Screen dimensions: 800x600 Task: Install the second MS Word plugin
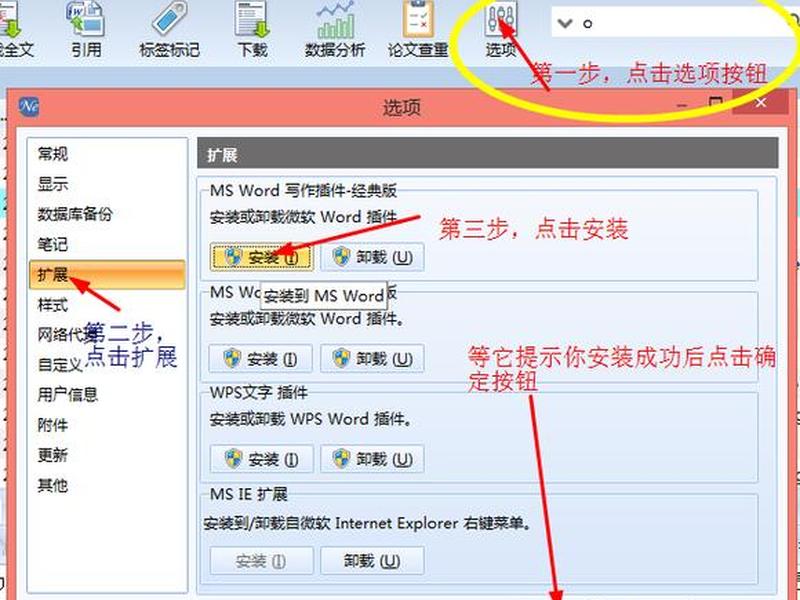point(261,359)
